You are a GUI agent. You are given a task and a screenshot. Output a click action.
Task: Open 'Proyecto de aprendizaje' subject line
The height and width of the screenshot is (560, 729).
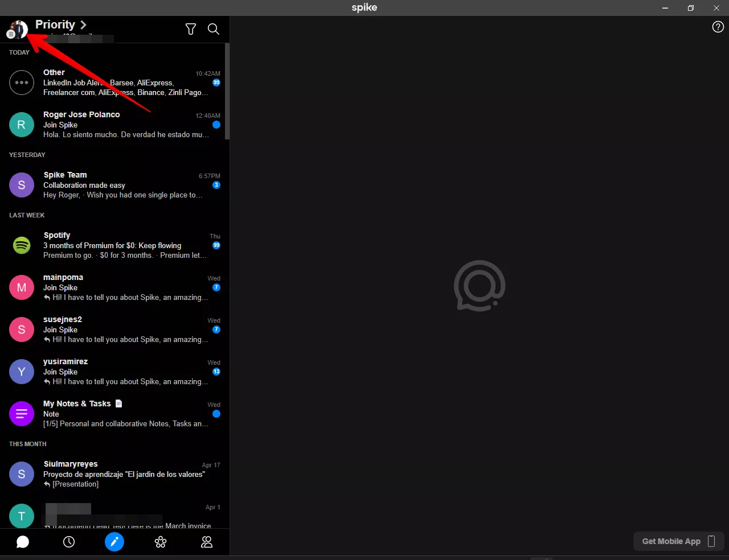(x=124, y=474)
